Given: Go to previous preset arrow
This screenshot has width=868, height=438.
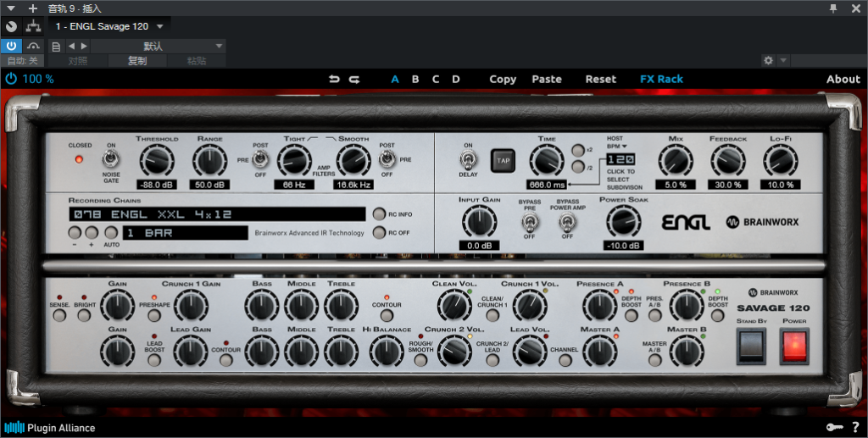Looking at the screenshot, I should (71, 47).
